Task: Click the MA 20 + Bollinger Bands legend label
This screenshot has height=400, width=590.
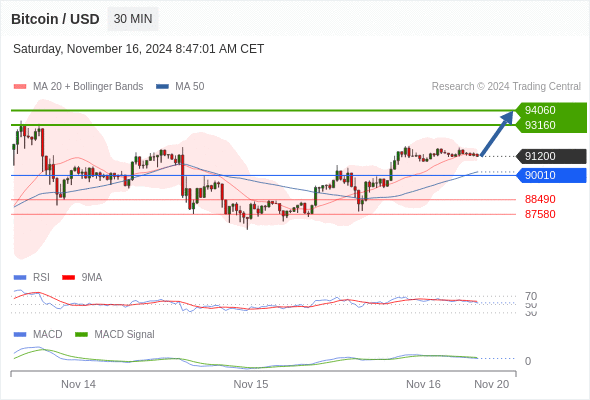Action: [x=88, y=87]
